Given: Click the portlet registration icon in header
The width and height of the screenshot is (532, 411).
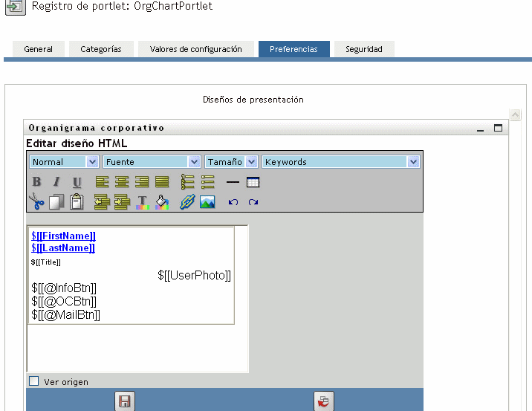Looking at the screenshot, I should pos(16,7).
